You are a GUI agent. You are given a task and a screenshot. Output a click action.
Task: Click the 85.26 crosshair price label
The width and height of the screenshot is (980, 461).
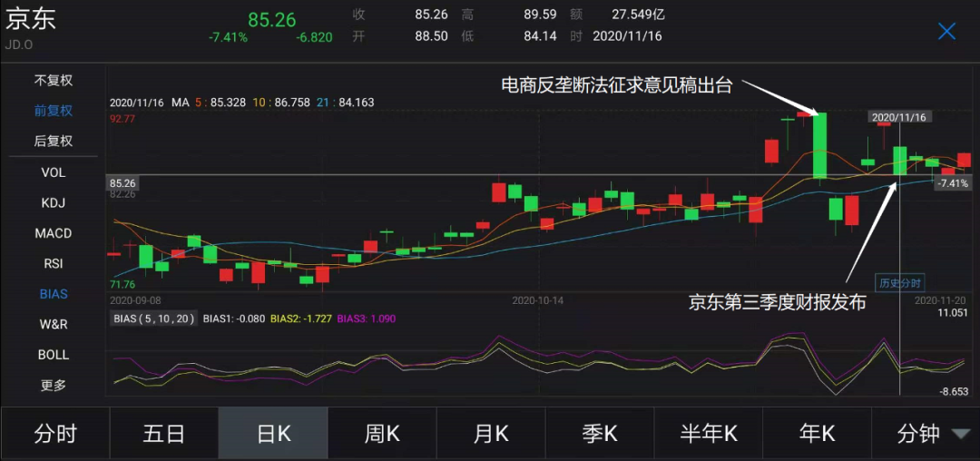pos(122,183)
